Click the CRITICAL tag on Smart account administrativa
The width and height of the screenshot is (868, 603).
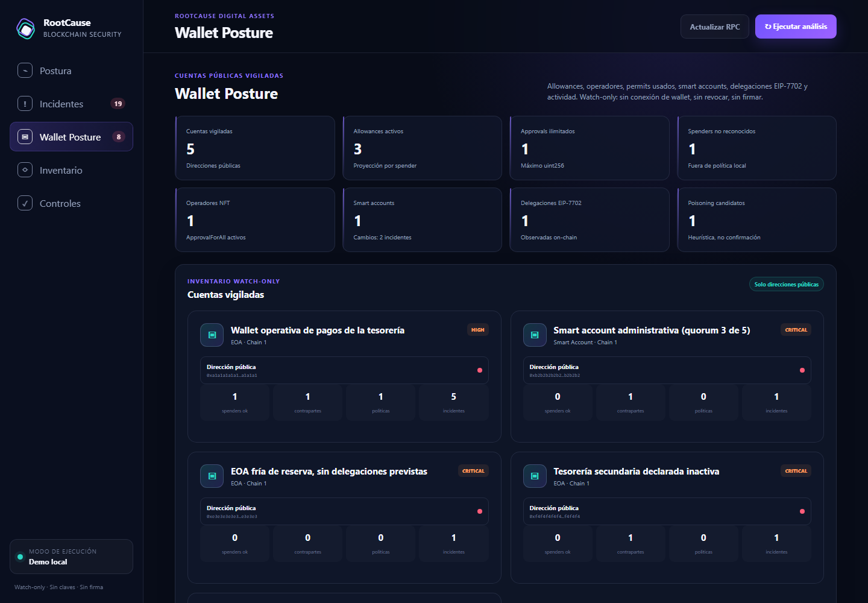(796, 330)
